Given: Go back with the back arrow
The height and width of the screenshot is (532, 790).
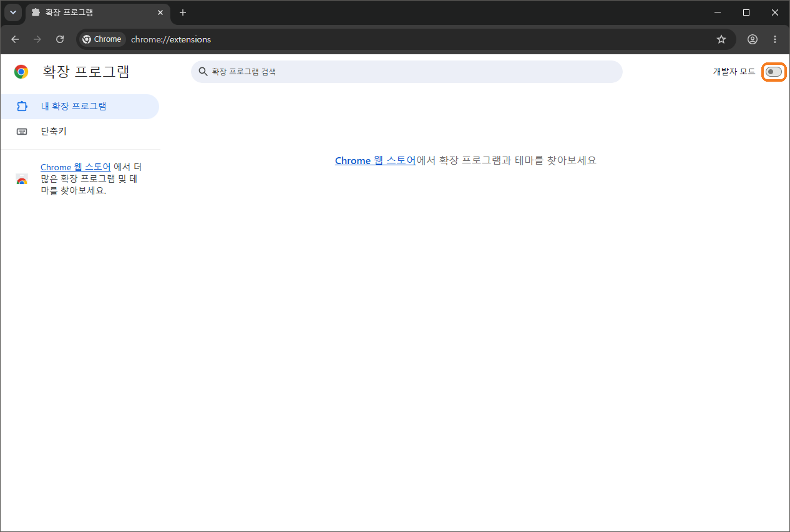Looking at the screenshot, I should (x=15, y=39).
